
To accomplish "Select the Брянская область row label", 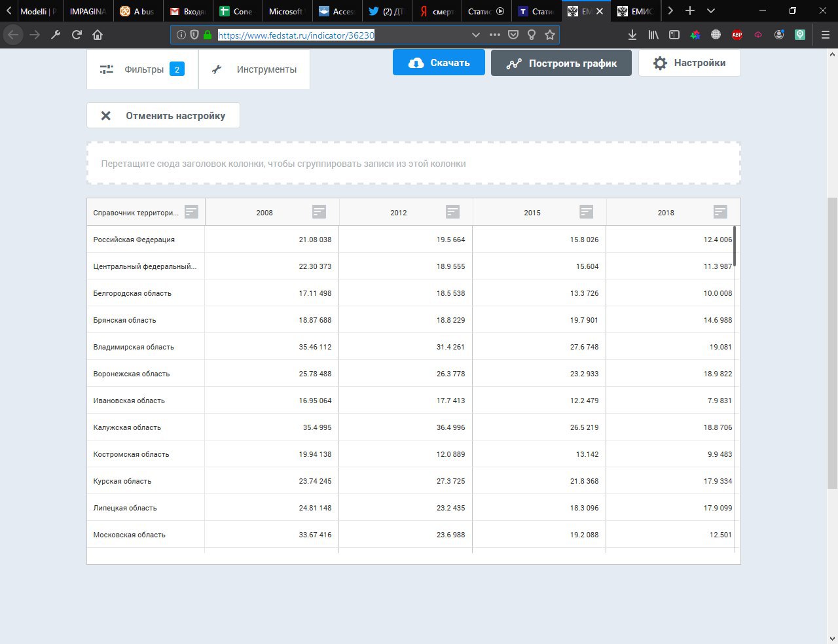I will pyautogui.click(x=124, y=320).
